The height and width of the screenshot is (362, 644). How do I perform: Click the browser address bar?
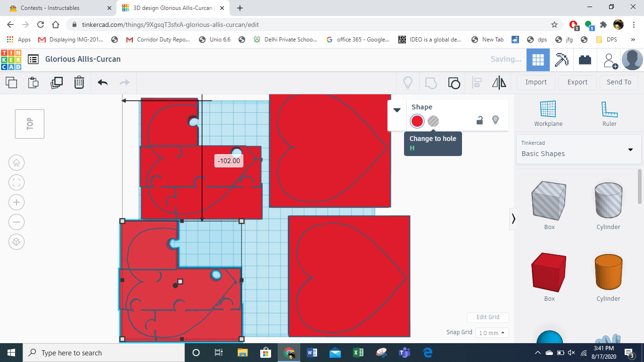click(315, 25)
